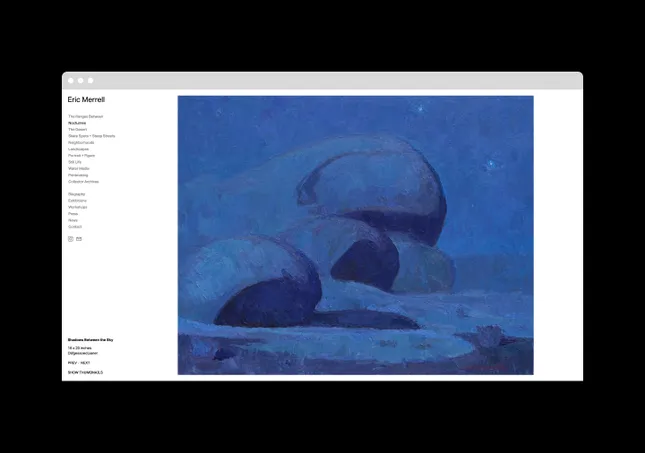Open the Landscapes gallery link
The height and width of the screenshot is (453, 645).
point(78,149)
